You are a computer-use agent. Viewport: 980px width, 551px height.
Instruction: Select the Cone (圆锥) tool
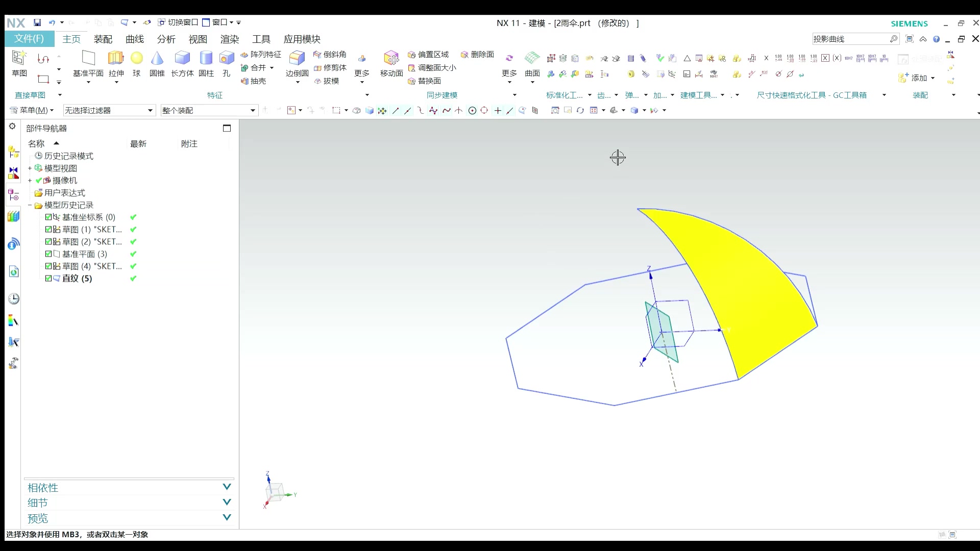pos(157,59)
